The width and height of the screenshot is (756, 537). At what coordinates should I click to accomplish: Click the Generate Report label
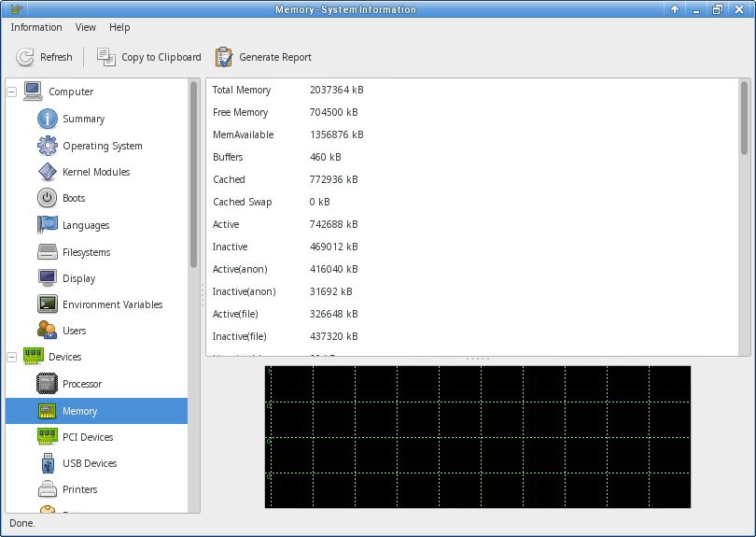[274, 57]
